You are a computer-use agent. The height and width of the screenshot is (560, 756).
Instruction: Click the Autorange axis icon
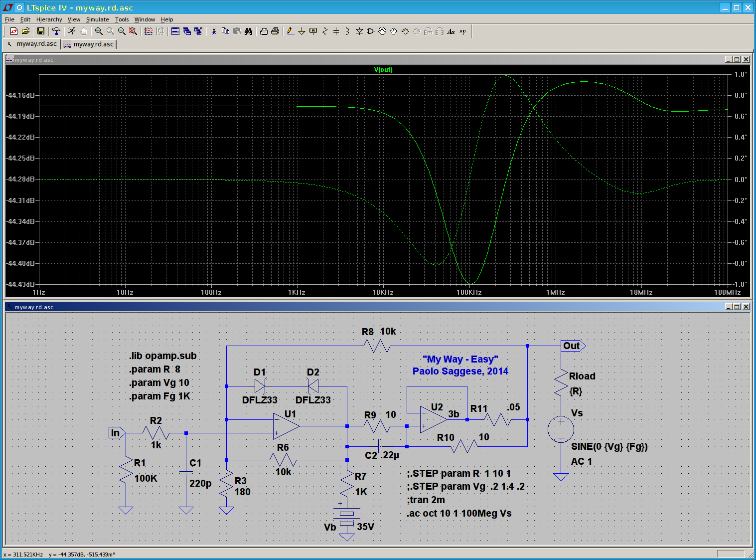click(x=160, y=31)
